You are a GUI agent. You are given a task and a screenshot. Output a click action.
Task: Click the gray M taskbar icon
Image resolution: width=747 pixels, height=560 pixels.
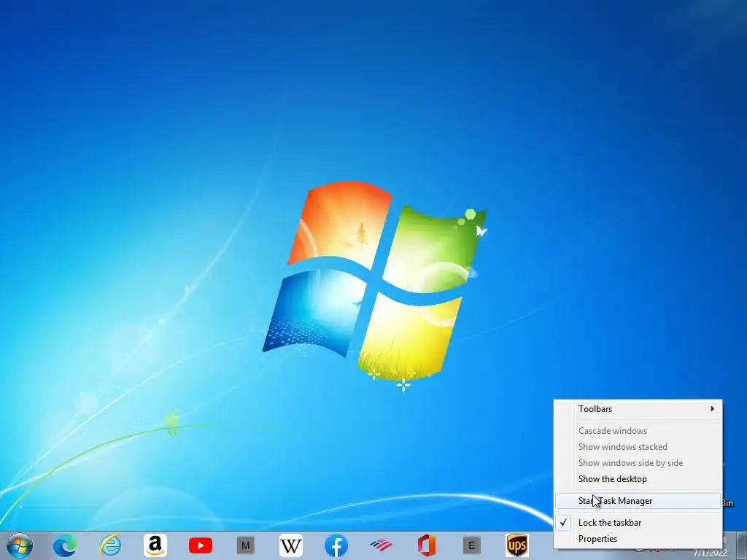click(x=246, y=545)
